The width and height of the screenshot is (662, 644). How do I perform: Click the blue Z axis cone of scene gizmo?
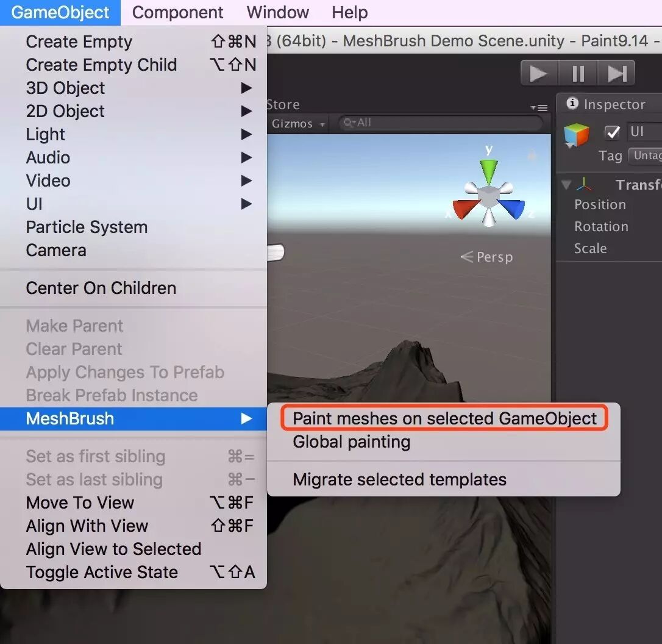pos(512,209)
